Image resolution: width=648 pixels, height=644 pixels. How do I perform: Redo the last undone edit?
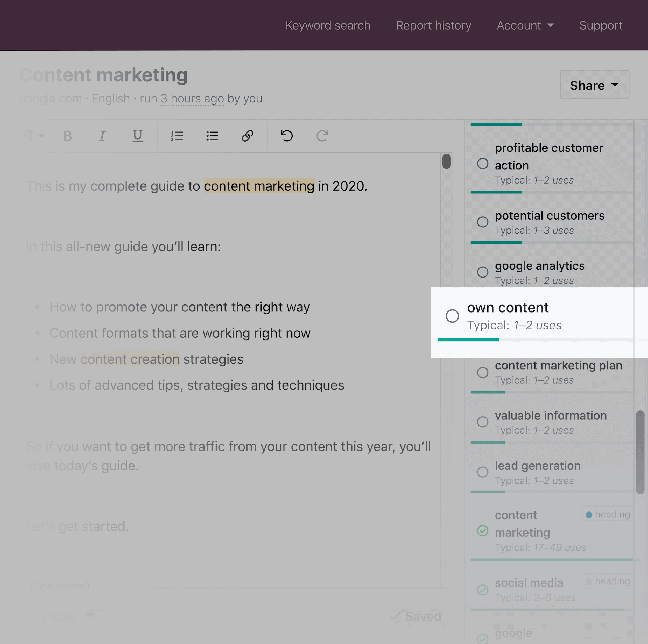coord(322,136)
